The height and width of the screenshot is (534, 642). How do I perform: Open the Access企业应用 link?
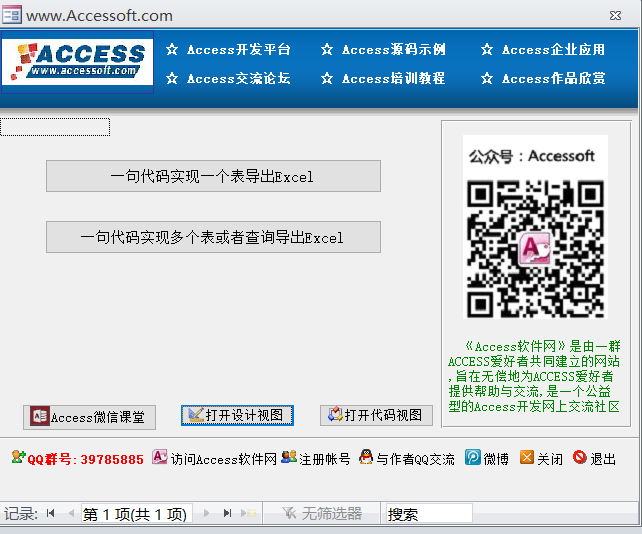point(553,50)
